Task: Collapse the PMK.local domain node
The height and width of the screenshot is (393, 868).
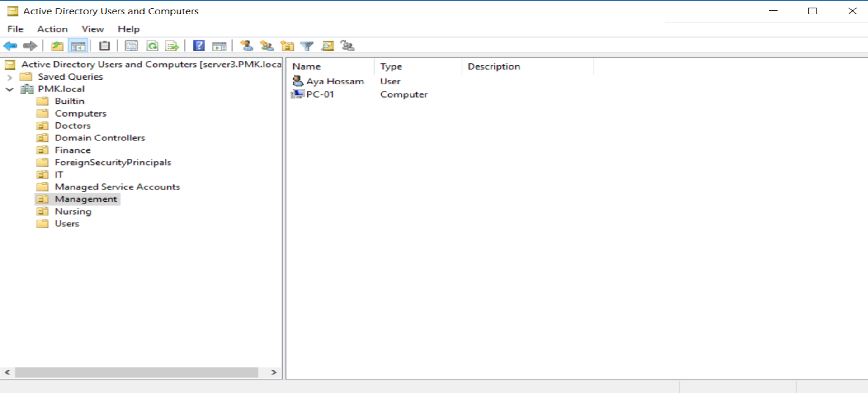Action: (9, 89)
